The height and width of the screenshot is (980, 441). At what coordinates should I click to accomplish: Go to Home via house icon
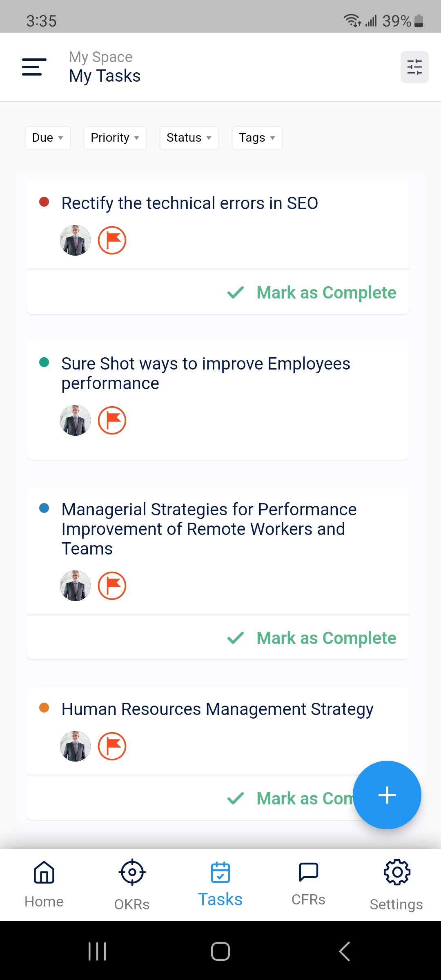tap(44, 885)
